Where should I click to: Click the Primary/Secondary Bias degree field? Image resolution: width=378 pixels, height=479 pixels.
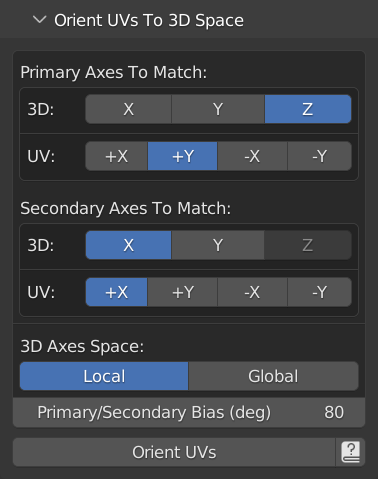189,412
